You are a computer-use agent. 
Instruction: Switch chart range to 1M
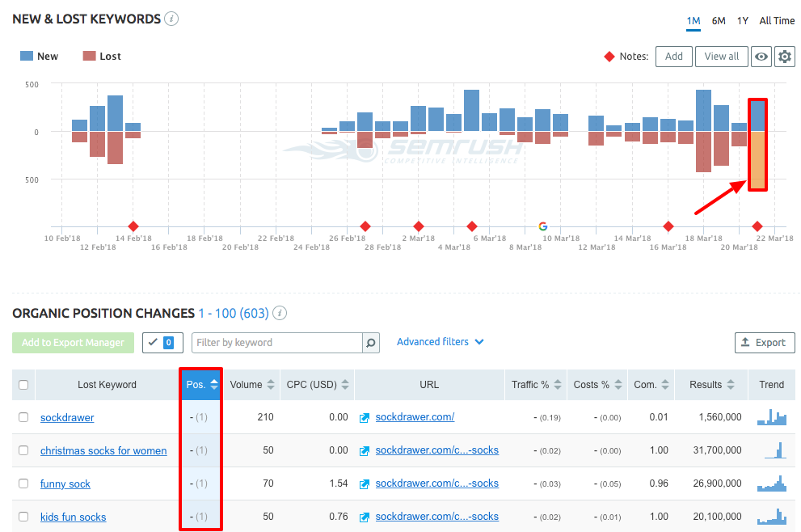click(x=693, y=21)
